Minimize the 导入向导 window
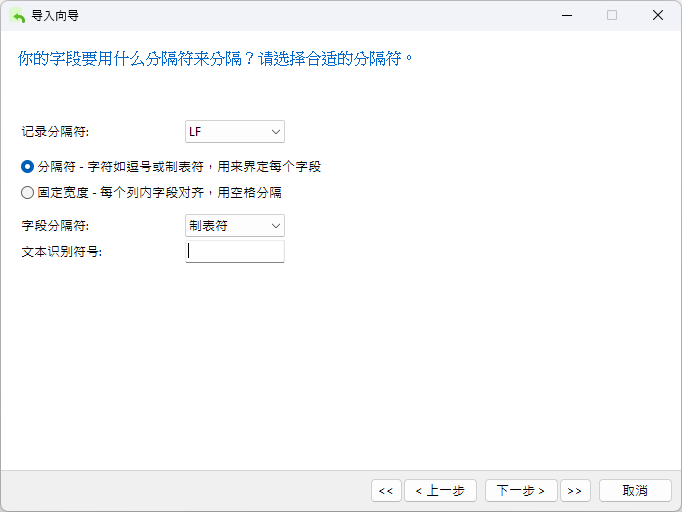Screen dimensions: 682x512 [567, 16]
